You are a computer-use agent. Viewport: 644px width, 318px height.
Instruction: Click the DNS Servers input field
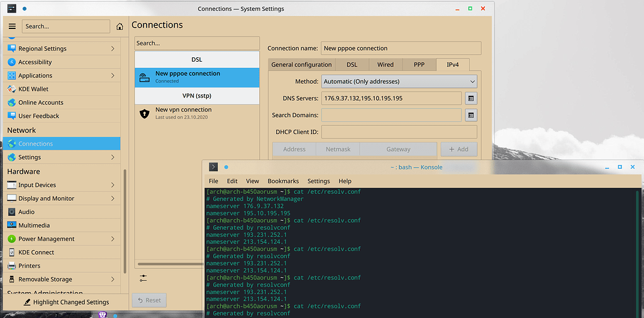point(391,98)
